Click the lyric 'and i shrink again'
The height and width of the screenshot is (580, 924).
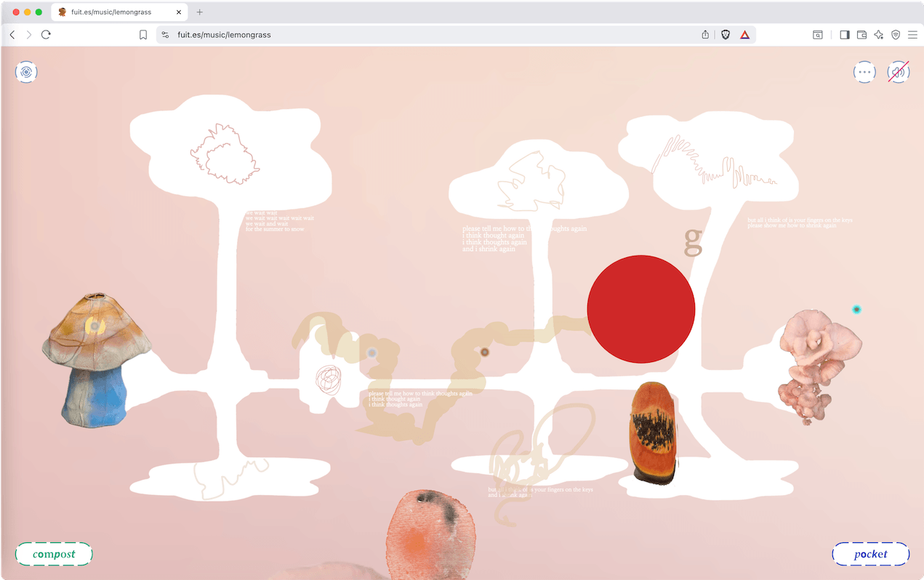tap(489, 249)
